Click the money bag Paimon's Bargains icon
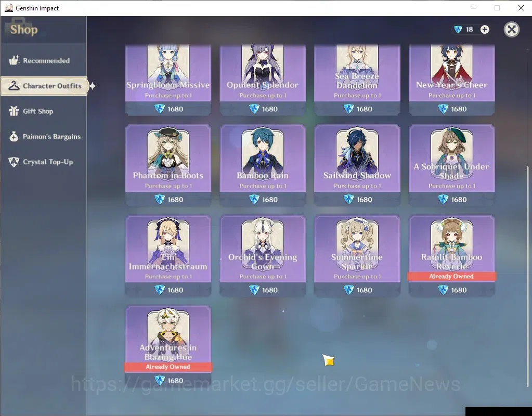 [x=14, y=136]
